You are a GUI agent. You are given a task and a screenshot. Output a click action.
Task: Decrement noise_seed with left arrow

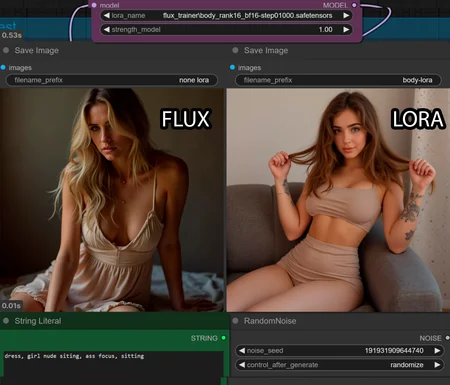click(x=242, y=351)
